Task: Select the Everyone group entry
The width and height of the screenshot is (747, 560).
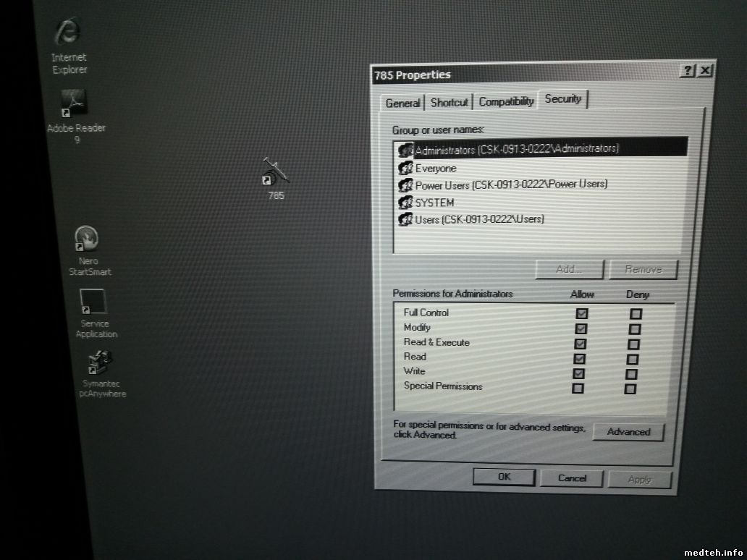Action: pos(435,168)
